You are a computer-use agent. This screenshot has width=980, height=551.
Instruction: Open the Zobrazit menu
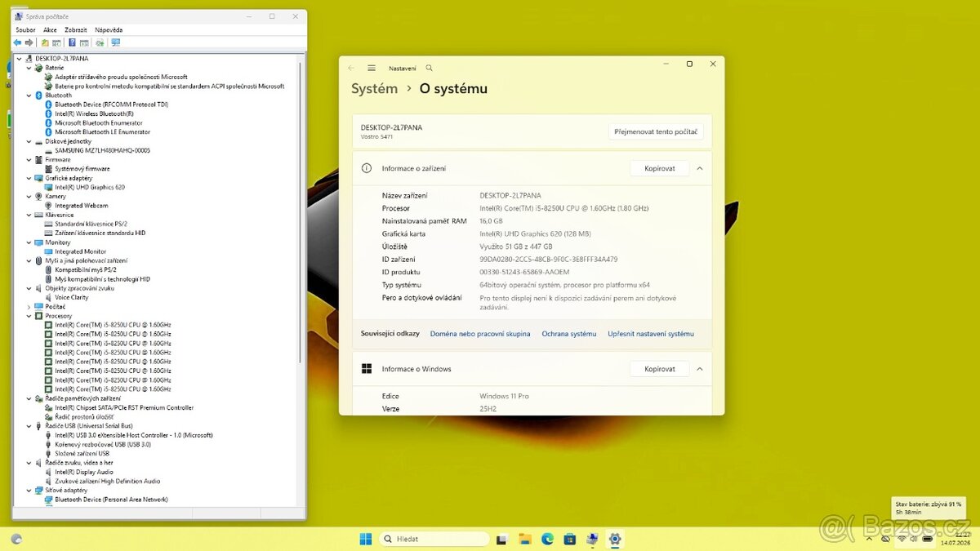click(76, 29)
